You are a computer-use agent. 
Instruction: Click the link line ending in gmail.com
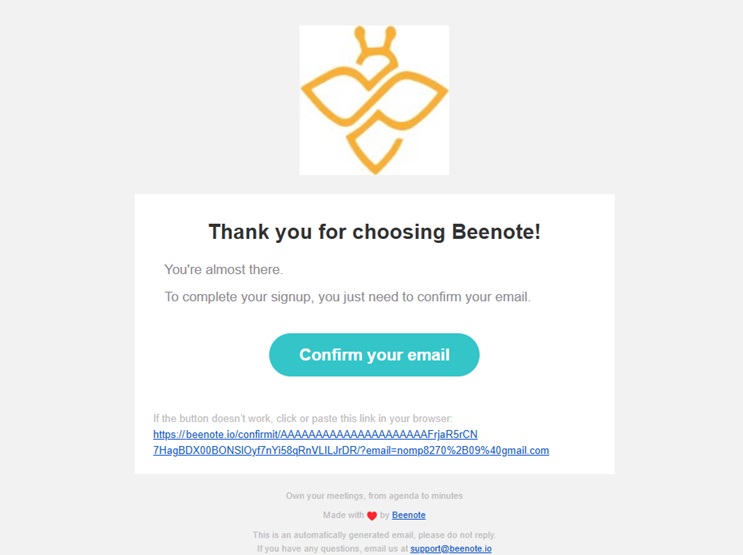tap(350, 450)
